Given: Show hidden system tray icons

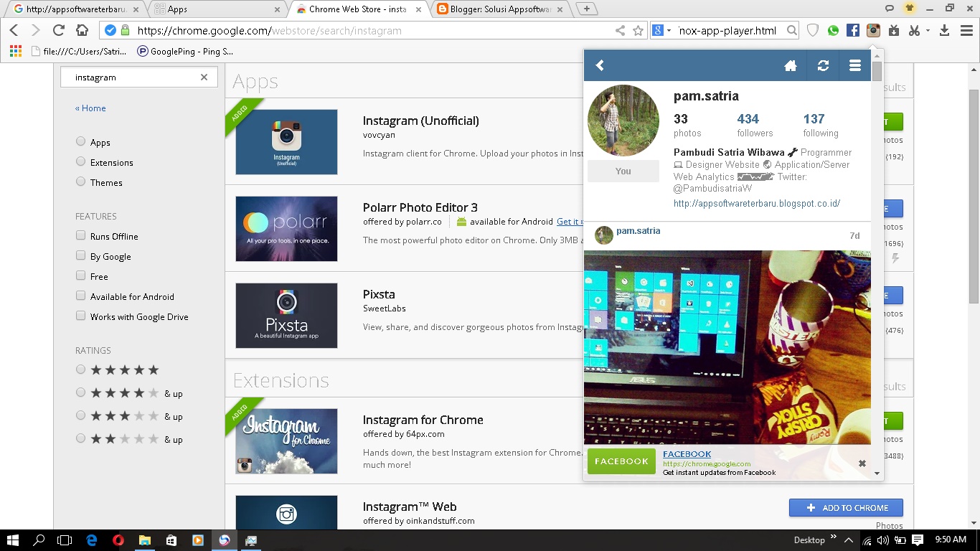Looking at the screenshot, I should pyautogui.click(x=849, y=540).
